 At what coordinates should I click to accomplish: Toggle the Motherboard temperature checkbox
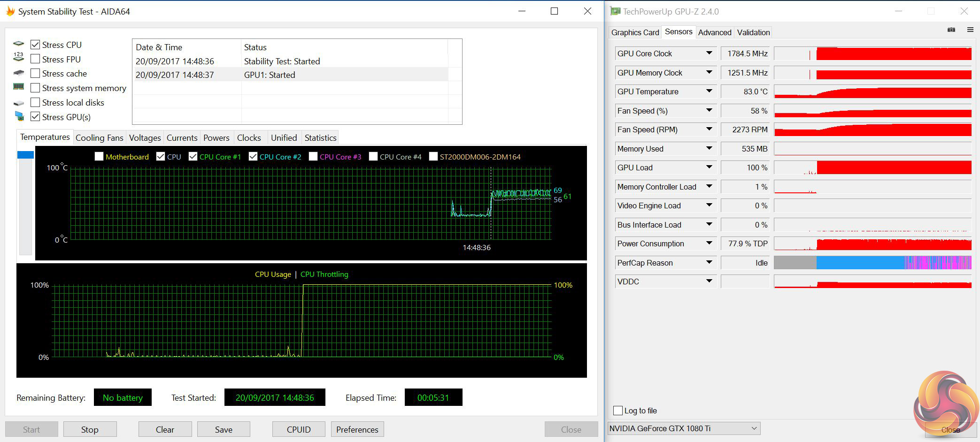(99, 157)
